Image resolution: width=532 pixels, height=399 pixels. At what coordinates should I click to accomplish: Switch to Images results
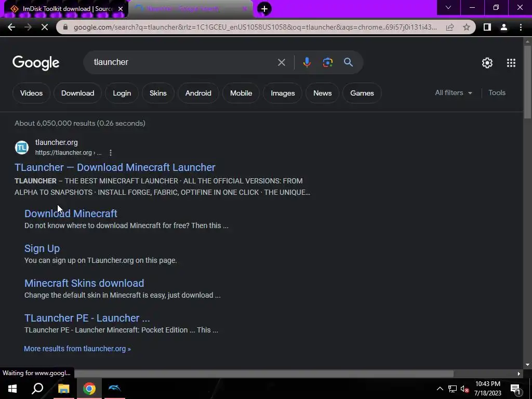tap(283, 93)
